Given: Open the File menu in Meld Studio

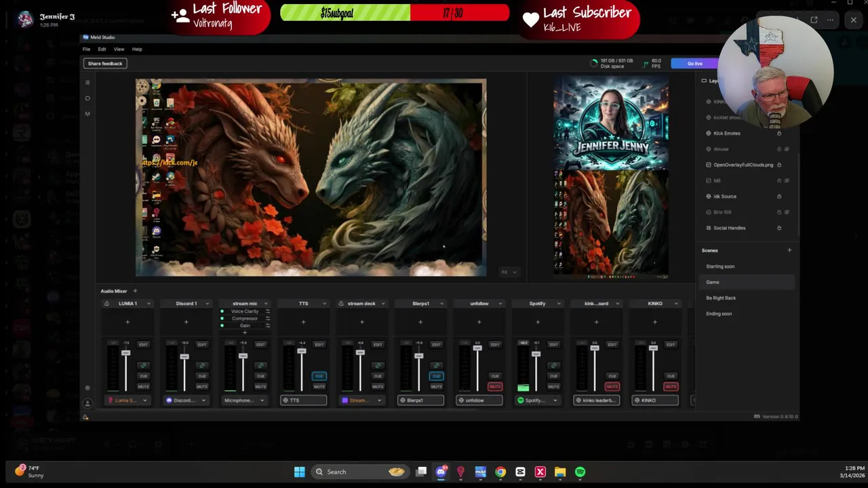Looking at the screenshot, I should (86, 49).
